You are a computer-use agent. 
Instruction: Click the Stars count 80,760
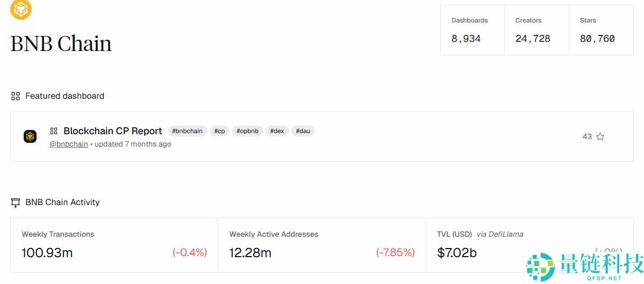coord(597,39)
